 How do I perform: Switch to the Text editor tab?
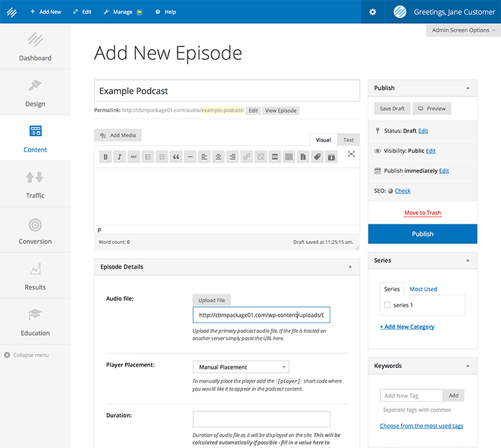coord(348,140)
